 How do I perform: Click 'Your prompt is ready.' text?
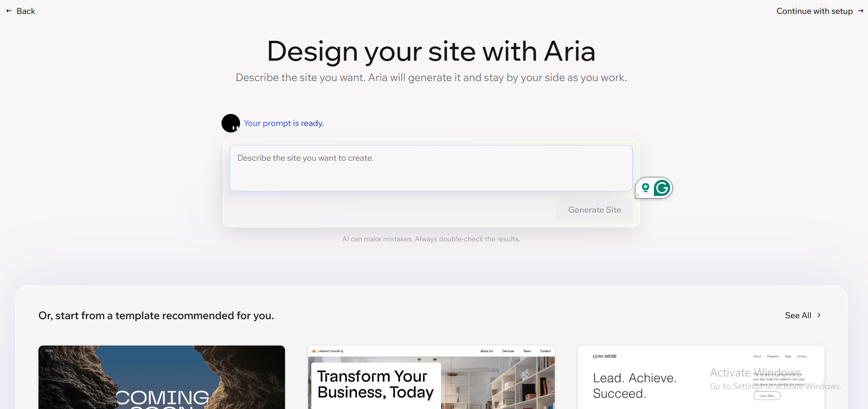pos(284,123)
